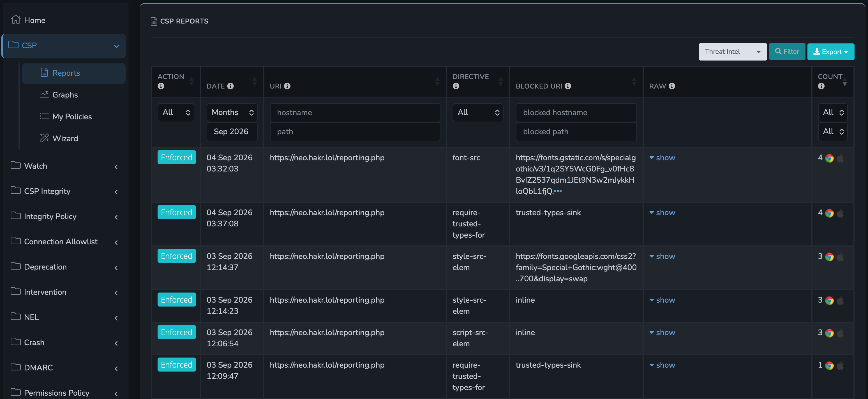Click the info icon under COUNT header
This screenshot has height=399, width=868.
[x=821, y=86]
